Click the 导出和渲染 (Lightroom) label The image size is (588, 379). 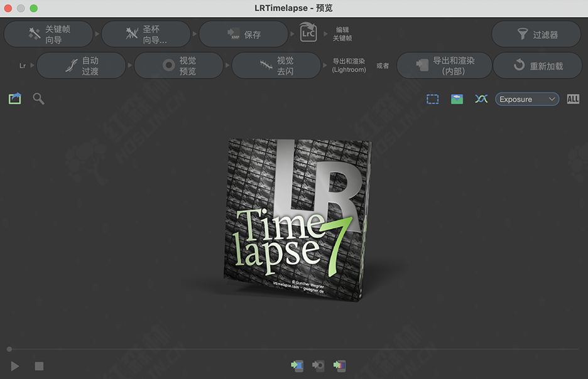pos(349,65)
